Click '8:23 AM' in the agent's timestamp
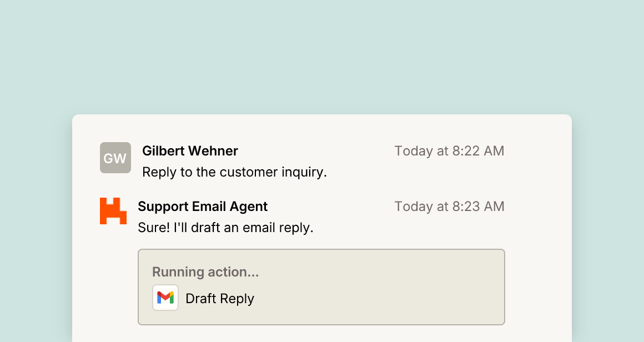 [x=479, y=206]
